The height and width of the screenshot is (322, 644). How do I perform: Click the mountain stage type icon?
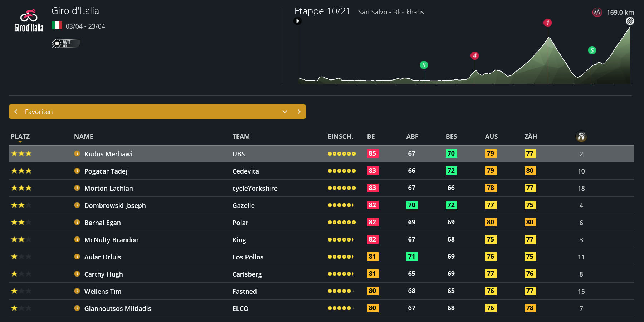[597, 13]
